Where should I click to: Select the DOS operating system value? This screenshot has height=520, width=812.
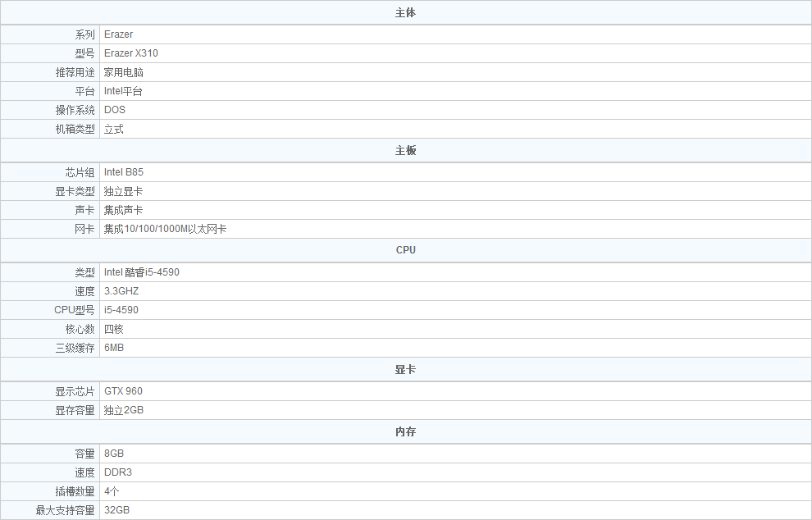115,110
